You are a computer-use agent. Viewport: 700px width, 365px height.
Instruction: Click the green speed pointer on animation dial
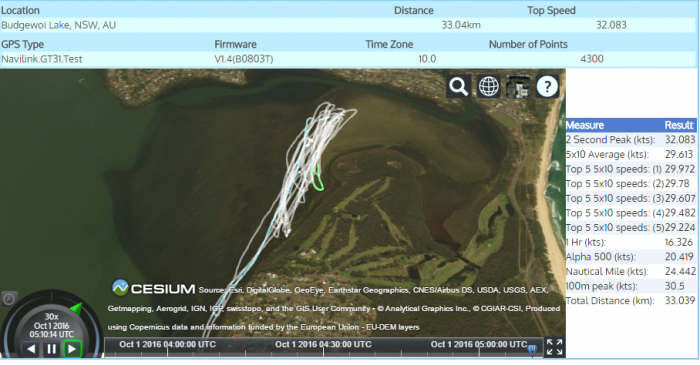(76, 308)
